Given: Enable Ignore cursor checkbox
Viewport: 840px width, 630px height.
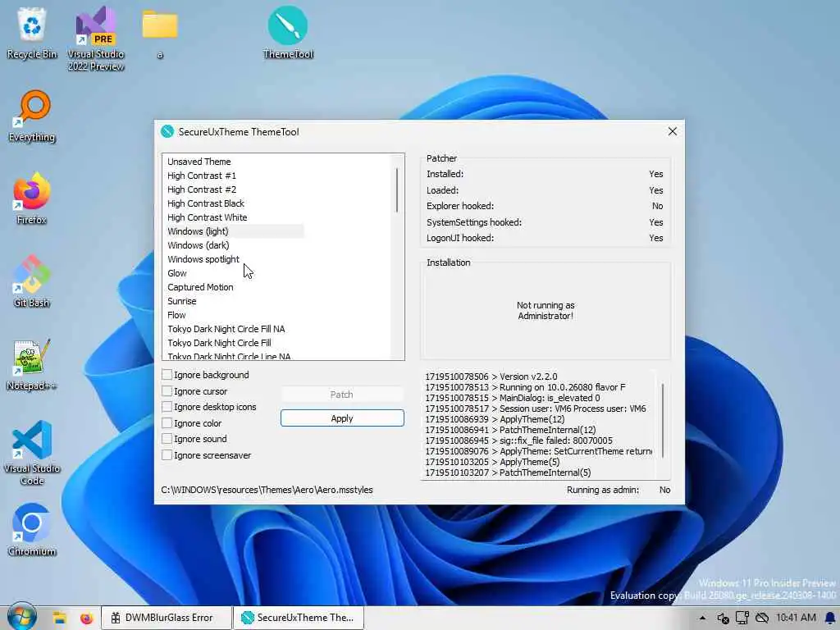Looking at the screenshot, I should coord(167,391).
